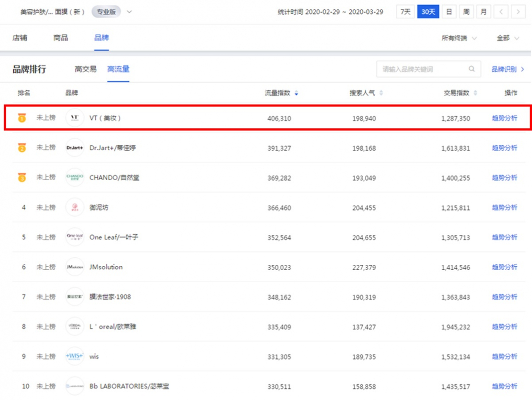Click the L'oreal brand logo

point(74,326)
